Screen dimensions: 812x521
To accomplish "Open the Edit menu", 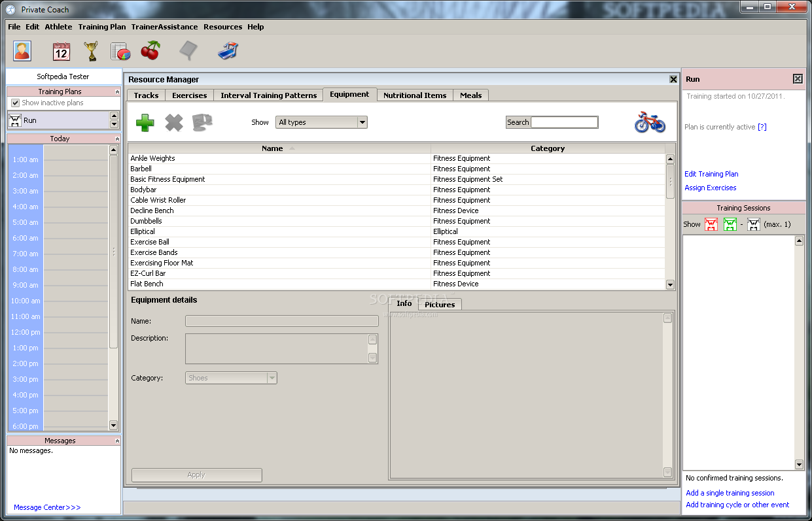I will click(33, 27).
